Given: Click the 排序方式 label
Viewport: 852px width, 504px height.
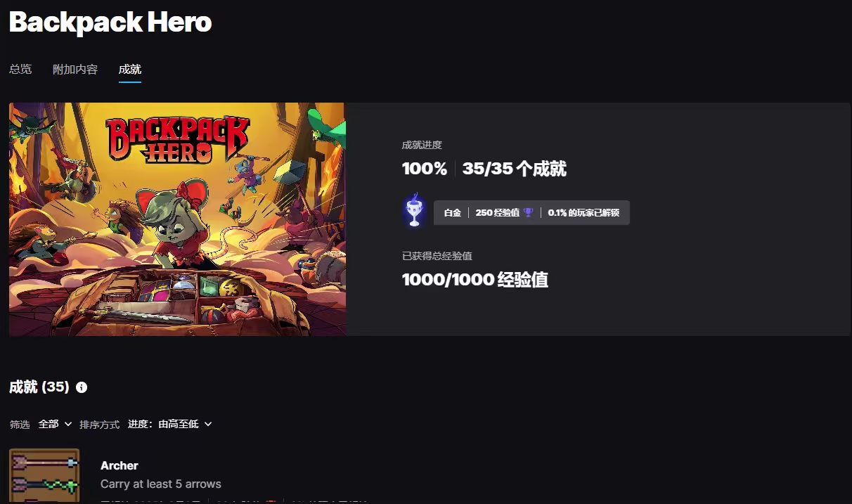Looking at the screenshot, I should 99,425.
